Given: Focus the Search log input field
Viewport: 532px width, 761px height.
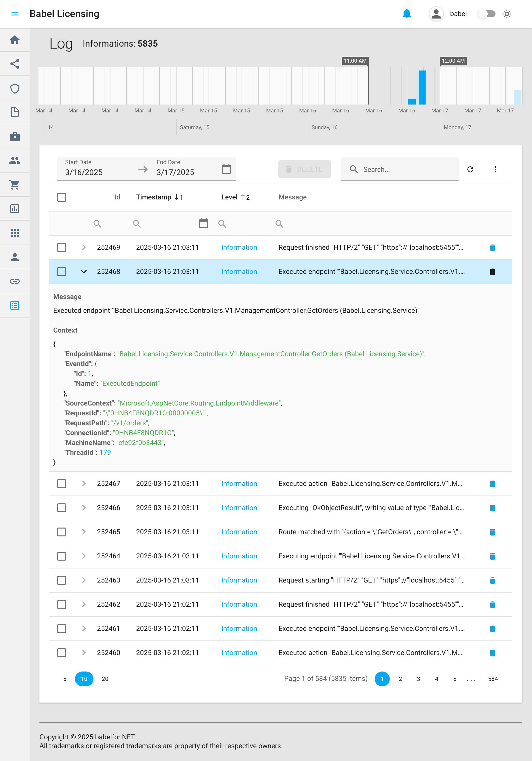Looking at the screenshot, I should 408,169.
